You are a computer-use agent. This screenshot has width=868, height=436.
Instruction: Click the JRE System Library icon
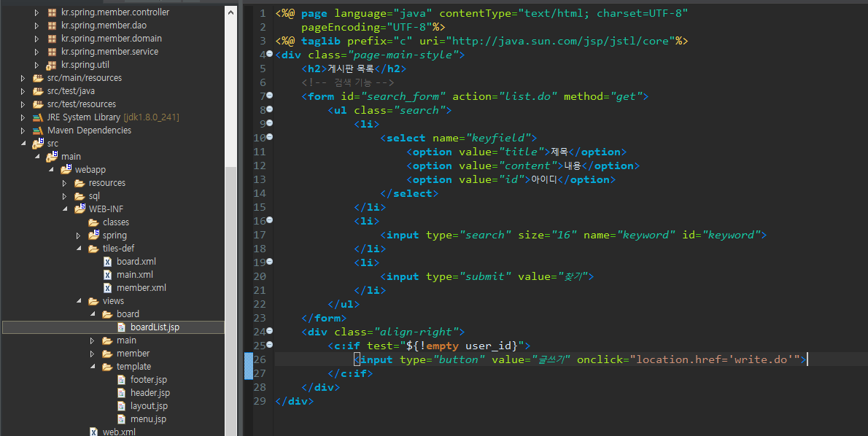[38, 117]
